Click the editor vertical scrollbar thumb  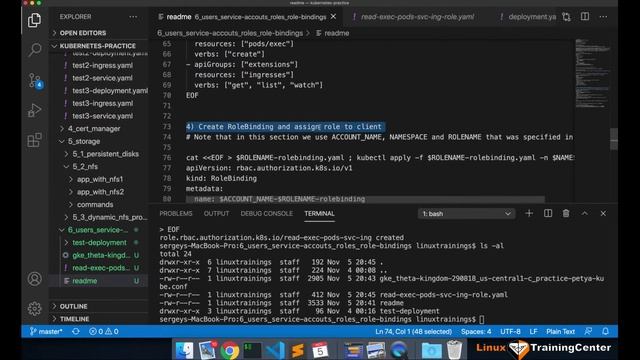(x=614, y=139)
